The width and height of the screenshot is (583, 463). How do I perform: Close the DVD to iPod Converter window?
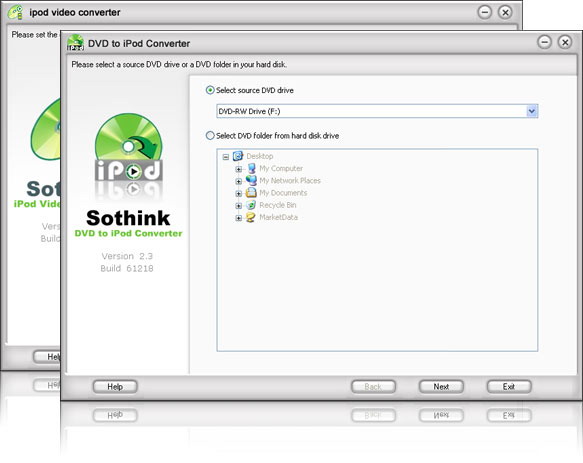565,42
